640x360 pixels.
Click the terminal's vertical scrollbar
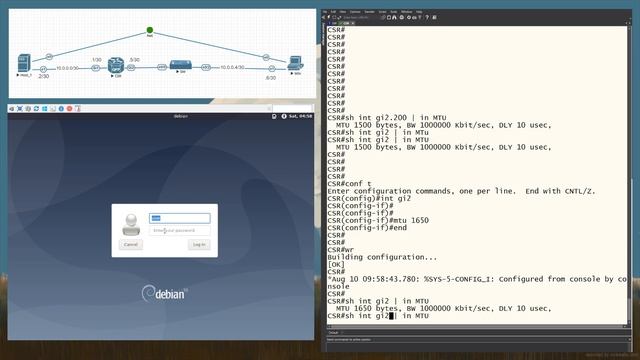pyautogui.click(x=630, y=176)
